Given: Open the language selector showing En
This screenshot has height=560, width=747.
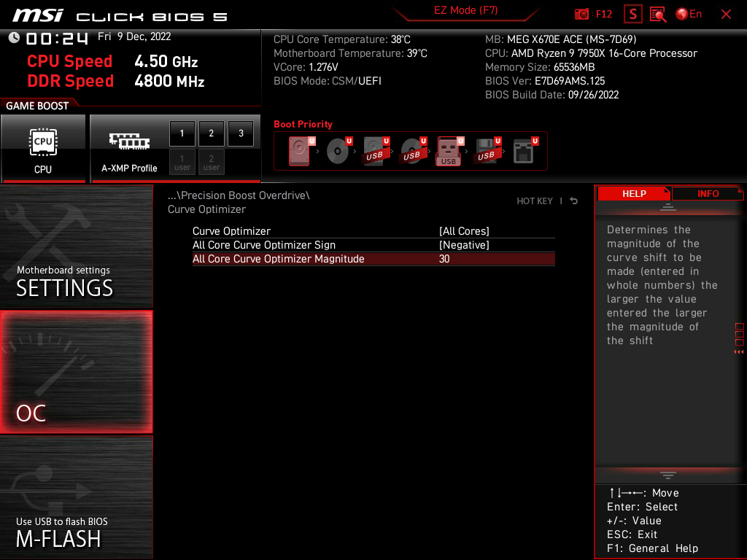Looking at the screenshot, I should coord(691,13).
